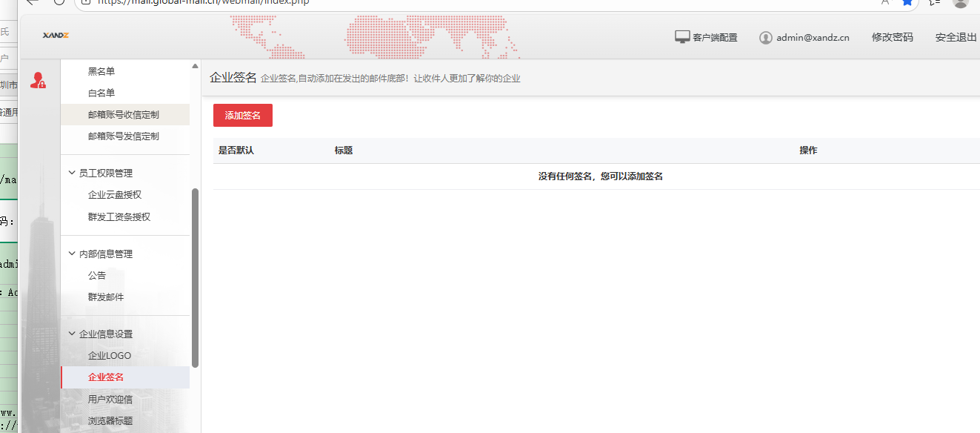
Task: Click the 没有任何签名 empty message
Action: 601,176
